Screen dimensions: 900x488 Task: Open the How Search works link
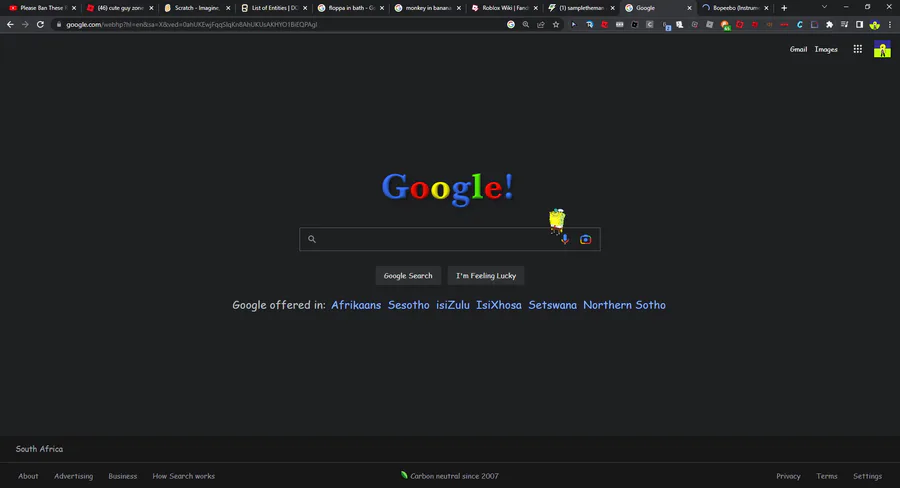tap(184, 476)
